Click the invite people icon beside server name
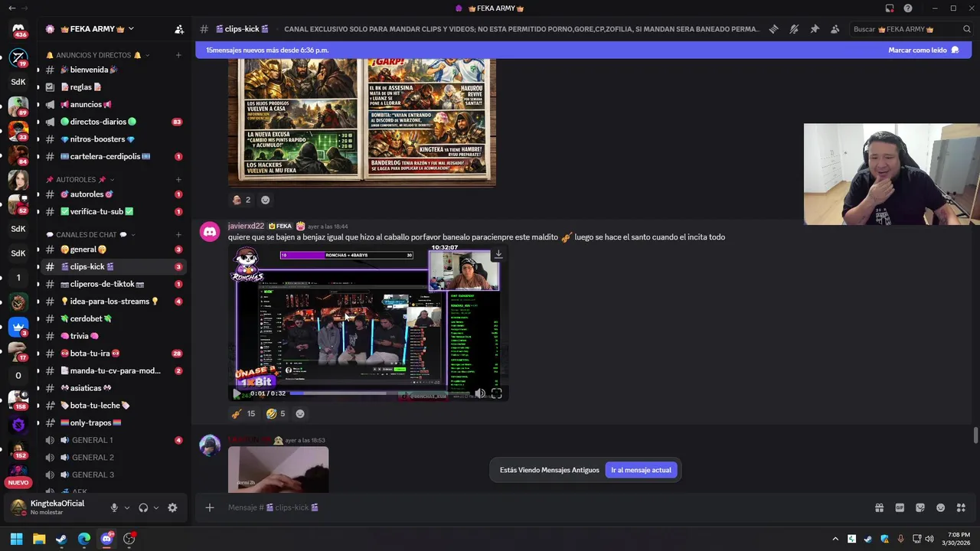The width and height of the screenshot is (980, 551). pos(179,29)
